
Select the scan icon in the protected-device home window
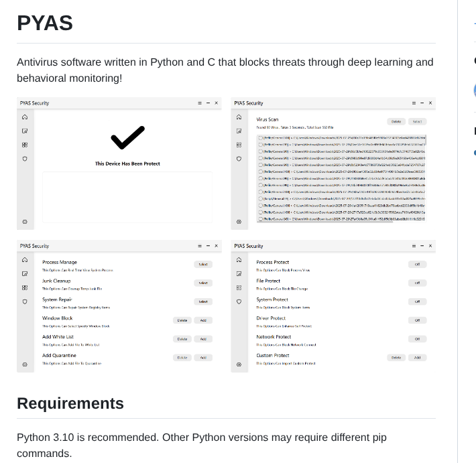point(24,131)
